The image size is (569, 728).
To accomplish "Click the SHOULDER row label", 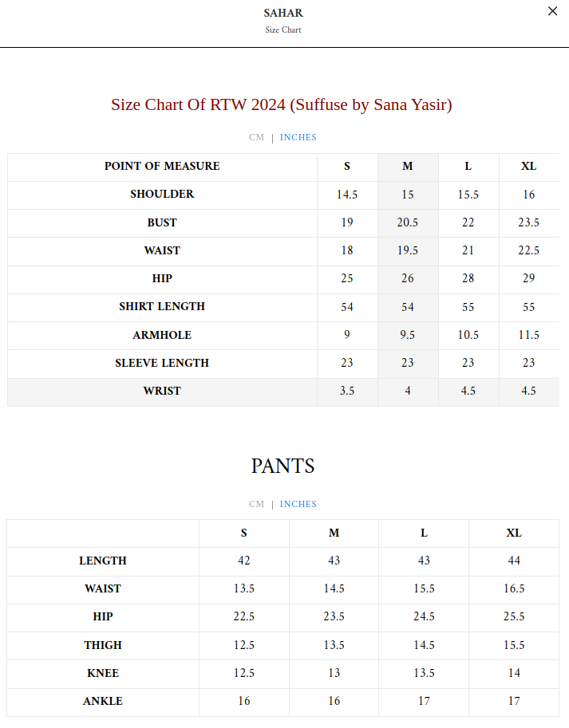I will (x=162, y=195).
